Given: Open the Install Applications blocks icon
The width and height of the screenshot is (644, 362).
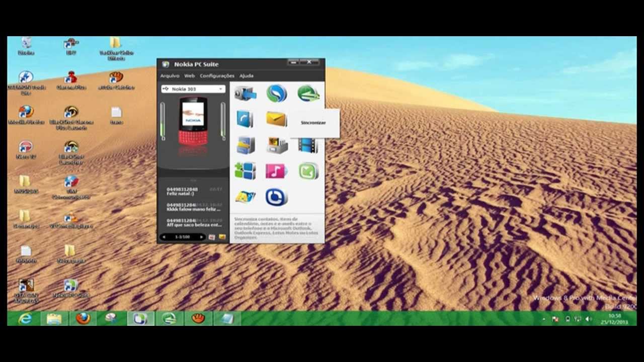Looking at the screenshot, I should pyautogui.click(x=246, y=171).
